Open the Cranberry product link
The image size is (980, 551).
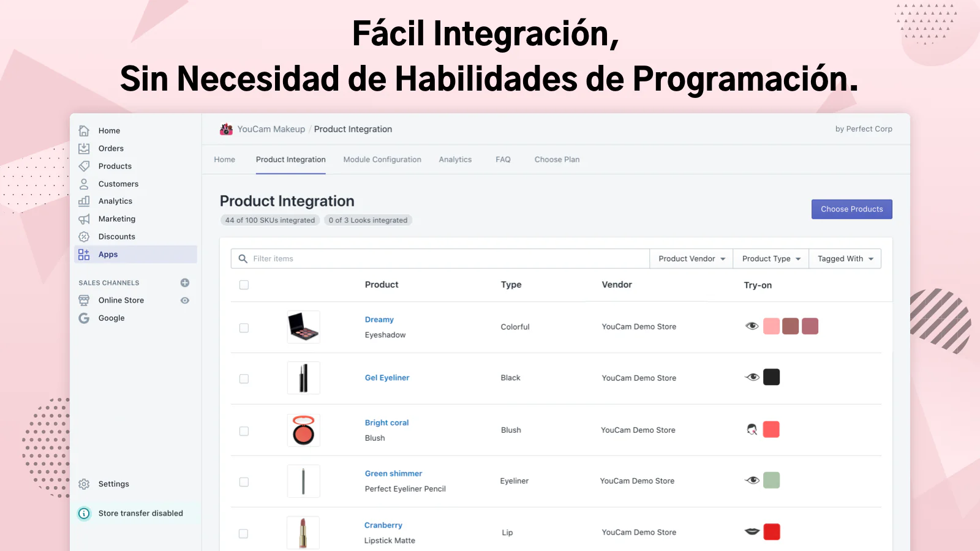(383, 525)
